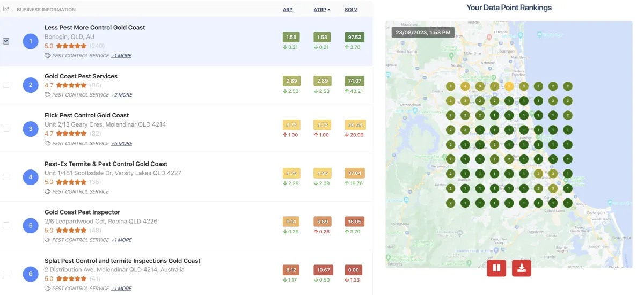Image resolution: width=644 pixels, height=295 pixels.
Task: Click the data point numbered 4 on map
Action: pos(465,86)
